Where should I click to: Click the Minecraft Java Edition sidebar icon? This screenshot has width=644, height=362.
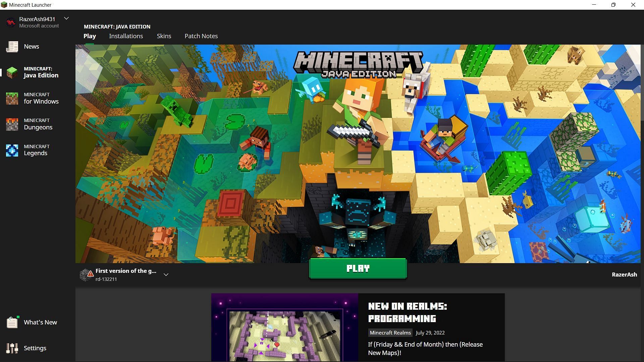pos(11,72)
